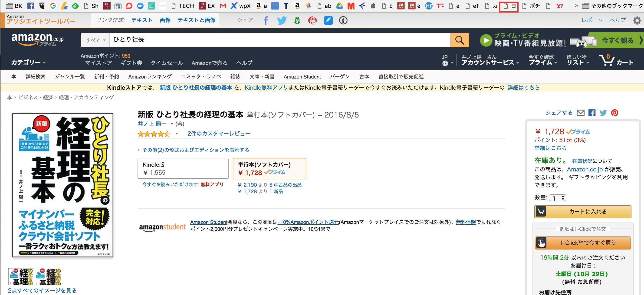The width and height of the screenshot is (644, 295).
Task: Open the black circular share icon
Action: pos(343,20)
